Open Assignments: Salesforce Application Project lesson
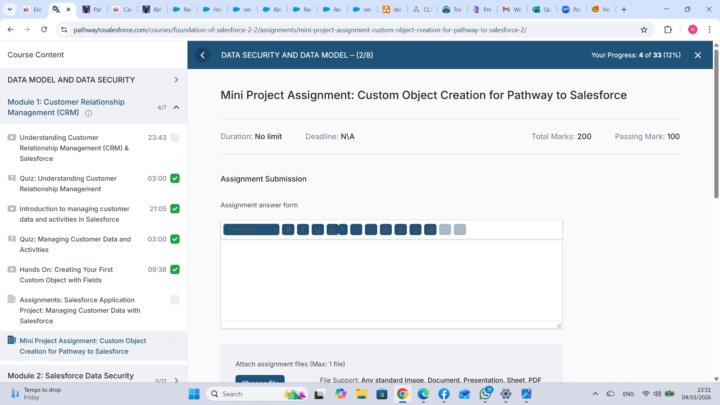The image size is (720, 405). tap(80, 310)
